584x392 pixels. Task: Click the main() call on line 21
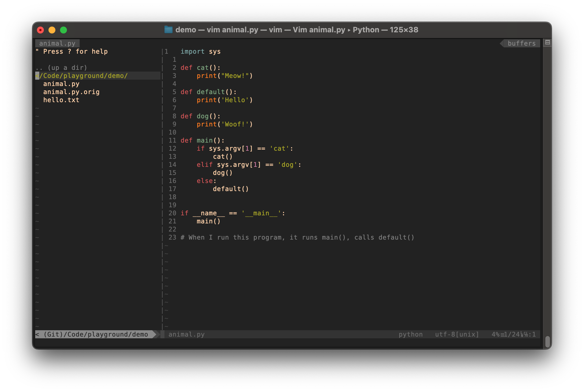(x=209, y=221)
